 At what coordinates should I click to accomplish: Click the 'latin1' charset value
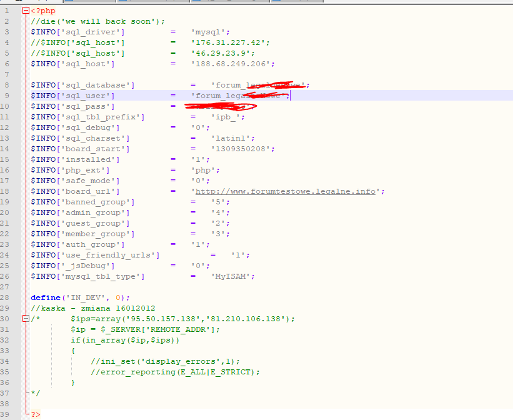232,138
